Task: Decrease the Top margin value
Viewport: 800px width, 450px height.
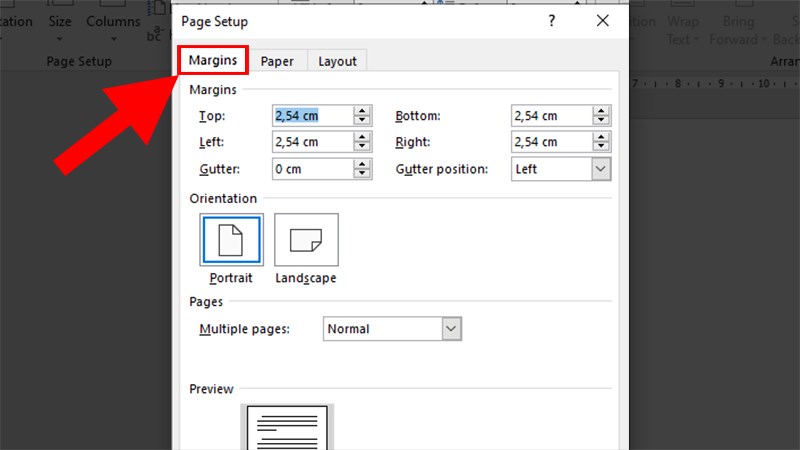Action: [x=362, y=121]
